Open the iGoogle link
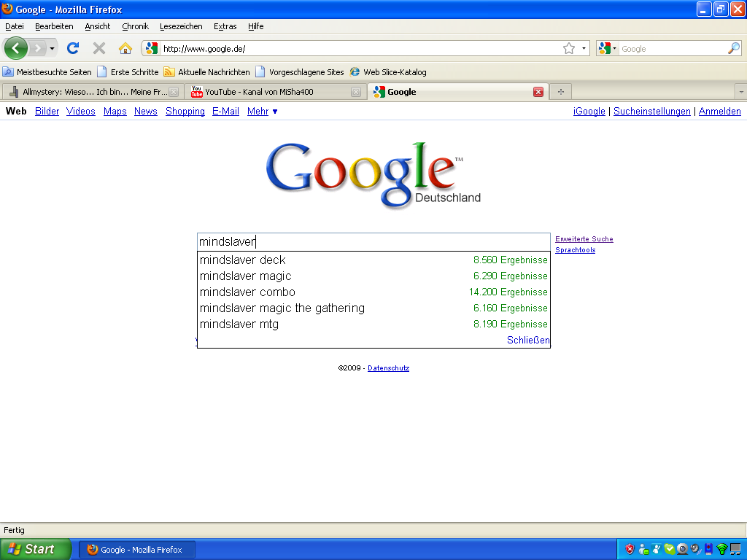The image size is (747, 560). [589, 111]
